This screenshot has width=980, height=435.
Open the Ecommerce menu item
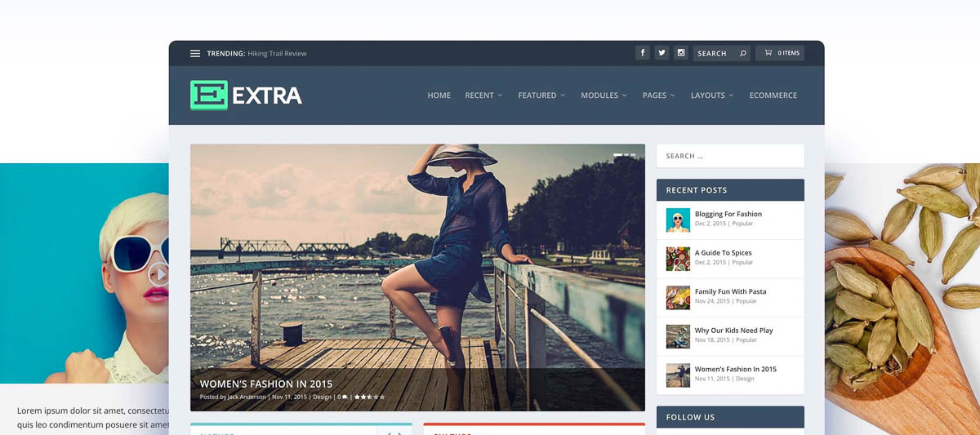click(773, 95)
